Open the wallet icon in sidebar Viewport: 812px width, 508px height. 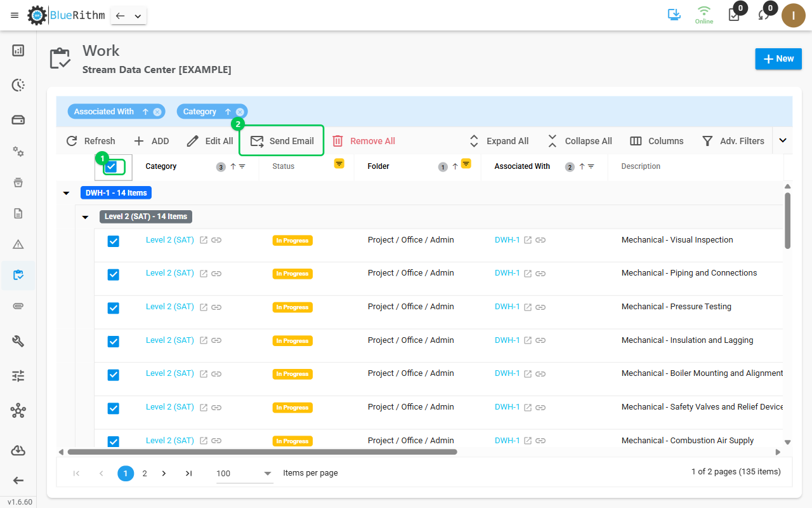coord(18,120)
